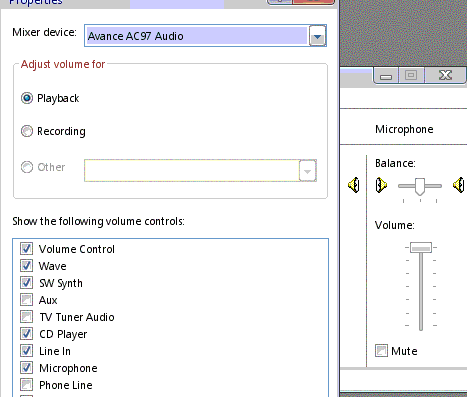The image size is (467, 397).
Task: Uncheck the CD Player checkbox
Action: point(26,334)
